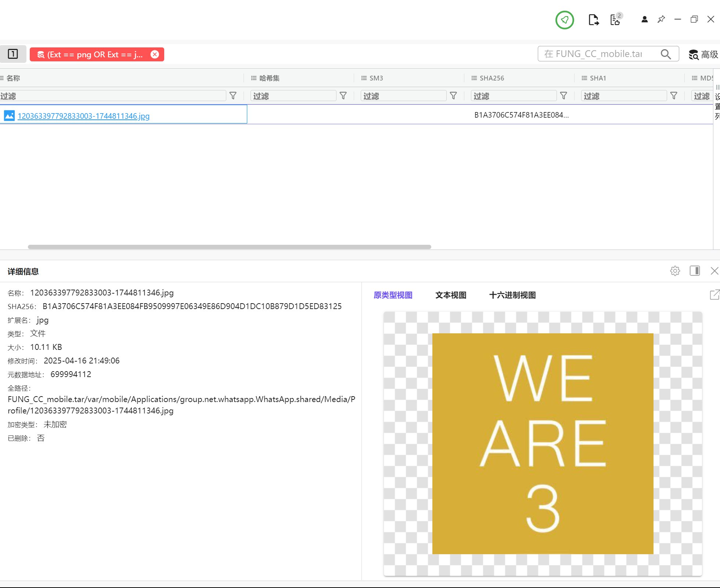The width and height of the screenshot is (720, 588).
Task: Open detail panel settings gear
Action: tap(675, 271)
